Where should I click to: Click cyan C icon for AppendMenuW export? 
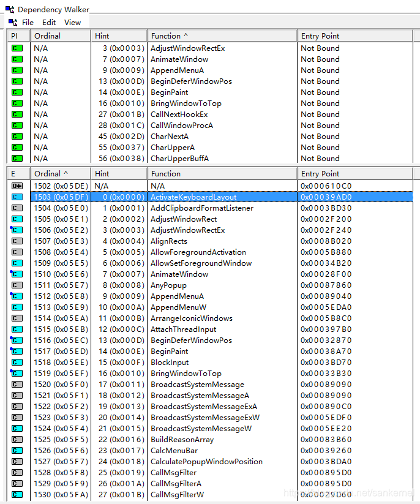[x=17, y=307]
